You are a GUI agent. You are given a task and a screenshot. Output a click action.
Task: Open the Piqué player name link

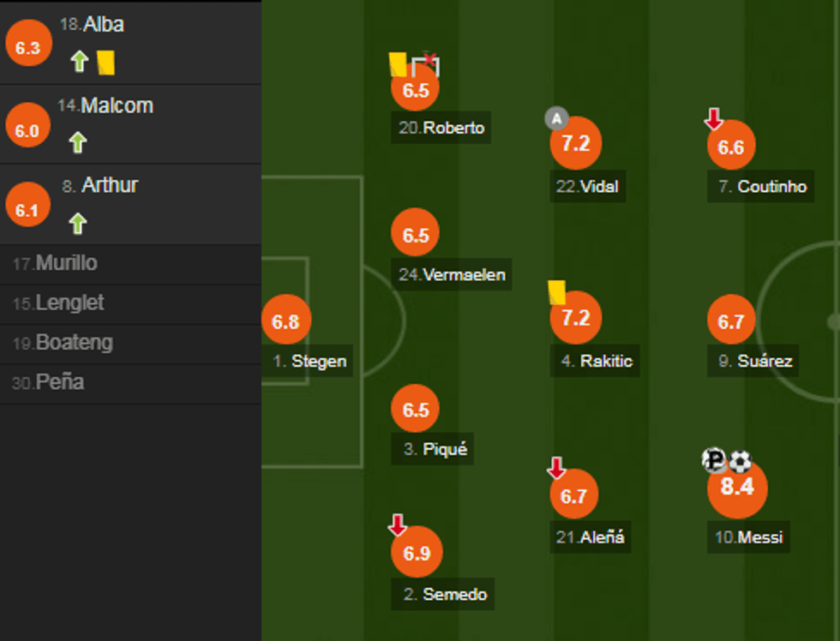[445, 449]
